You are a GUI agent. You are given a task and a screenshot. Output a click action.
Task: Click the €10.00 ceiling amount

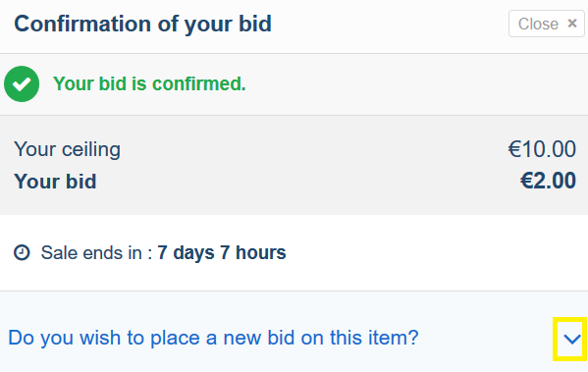pos(542,149)
